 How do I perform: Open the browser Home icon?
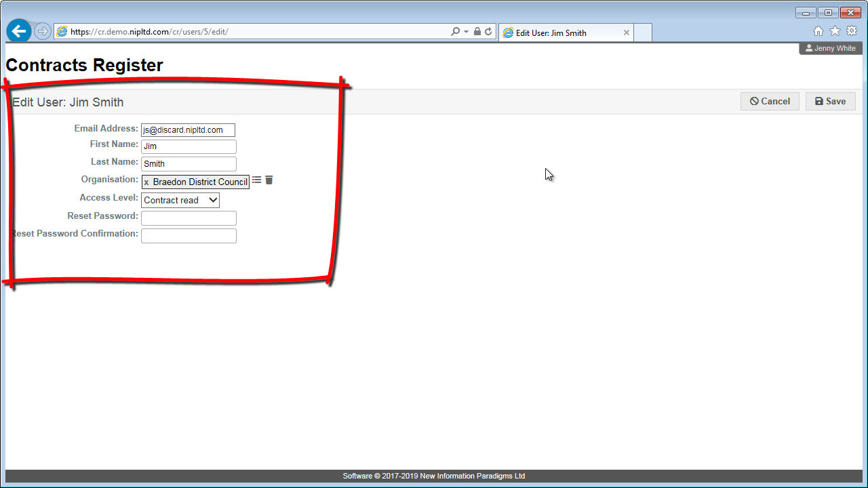(x=818, y=31)
